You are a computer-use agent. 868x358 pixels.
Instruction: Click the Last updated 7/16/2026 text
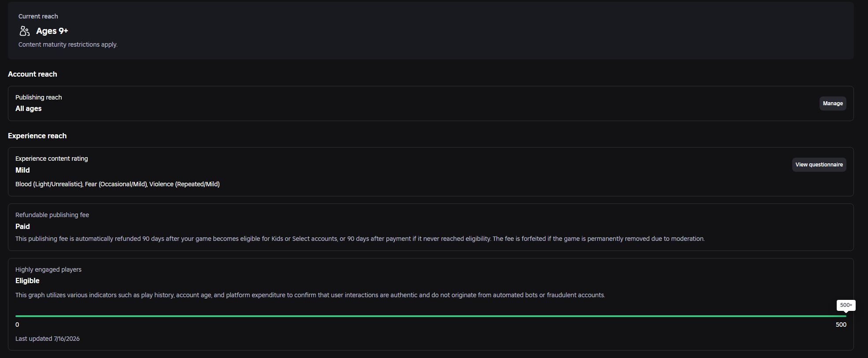[x=48, y=339]
